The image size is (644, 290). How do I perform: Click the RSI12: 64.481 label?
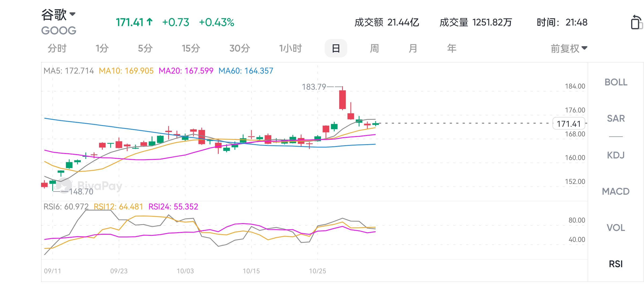(x=118, y=207)
